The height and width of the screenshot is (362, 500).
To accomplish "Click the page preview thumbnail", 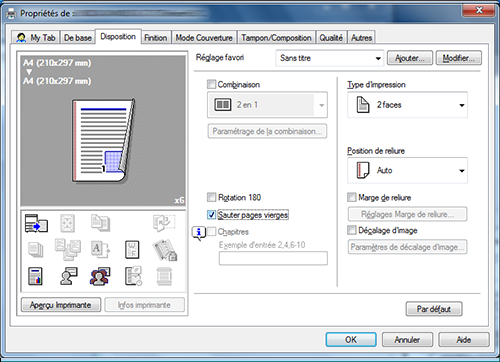I will (103, 140).
